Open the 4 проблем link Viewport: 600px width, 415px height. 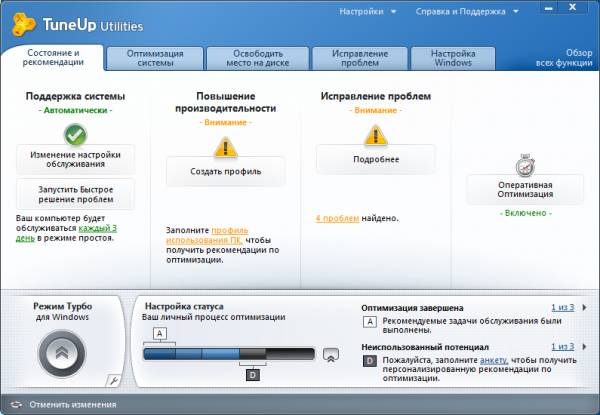point(337,218)
